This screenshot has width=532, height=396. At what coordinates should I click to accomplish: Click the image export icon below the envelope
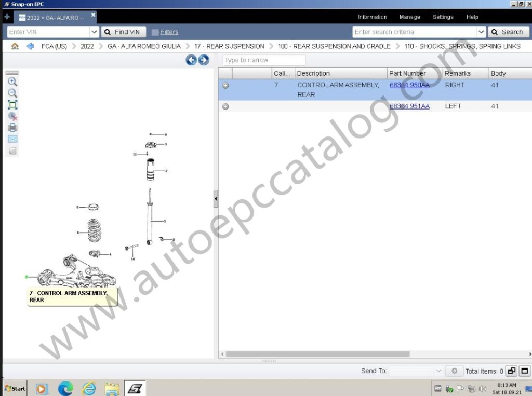click(12, 151)
